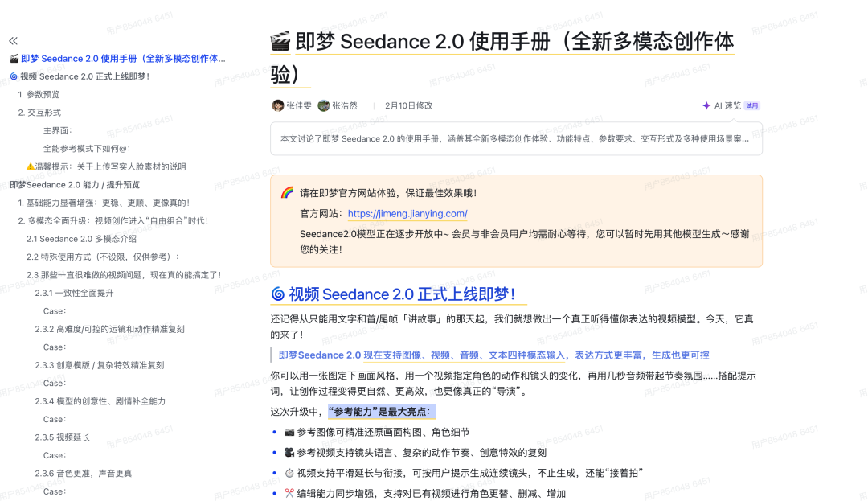Expand the truncated document summary box
The image size is (868, 501).
click(x=516, y=139)
